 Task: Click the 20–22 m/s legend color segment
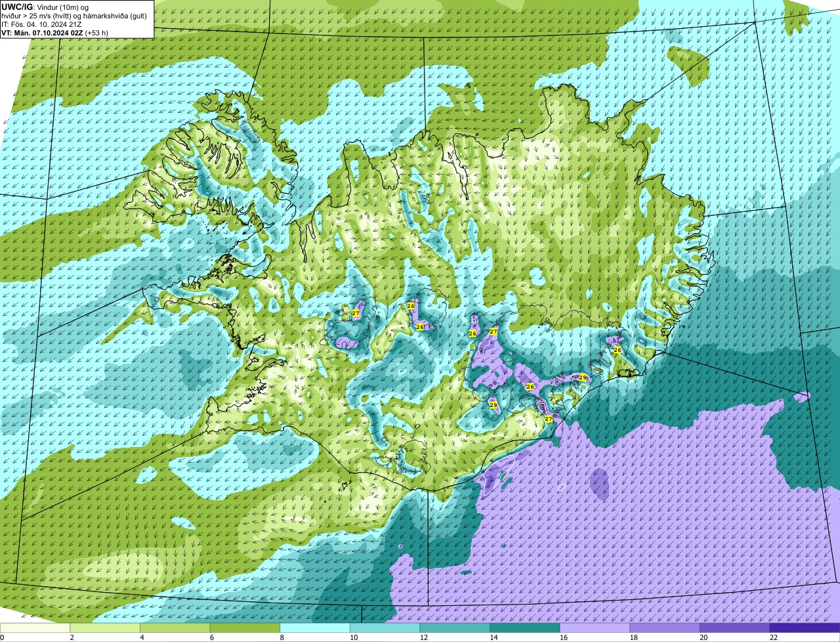[734, 628]
